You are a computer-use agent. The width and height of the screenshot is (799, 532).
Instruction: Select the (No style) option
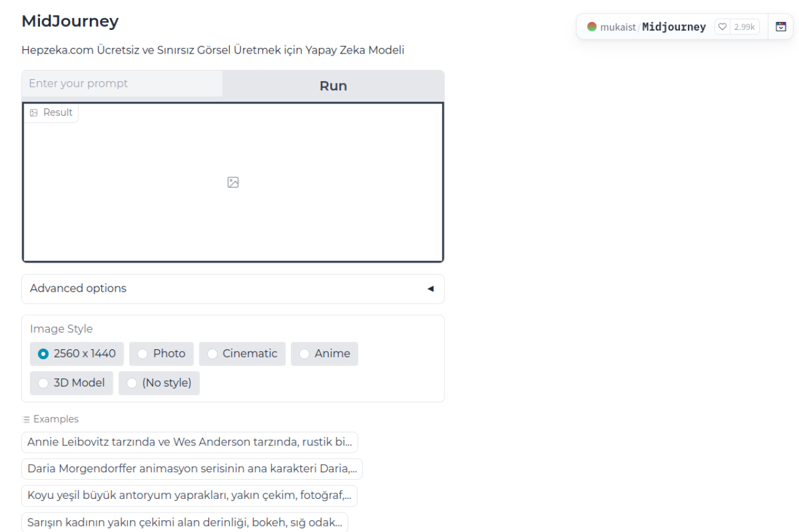pos(159,383)
